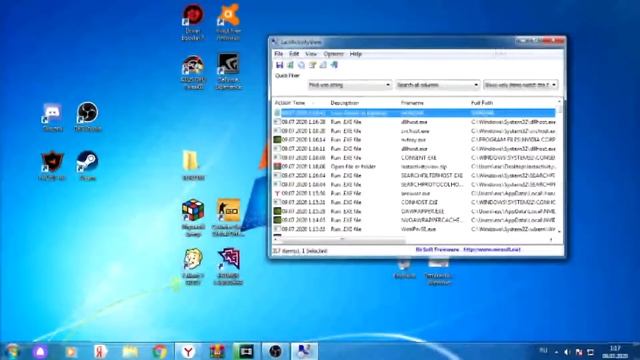
Task: Select the OBS Studio desktop shortcut
Action: pos(88,117)
